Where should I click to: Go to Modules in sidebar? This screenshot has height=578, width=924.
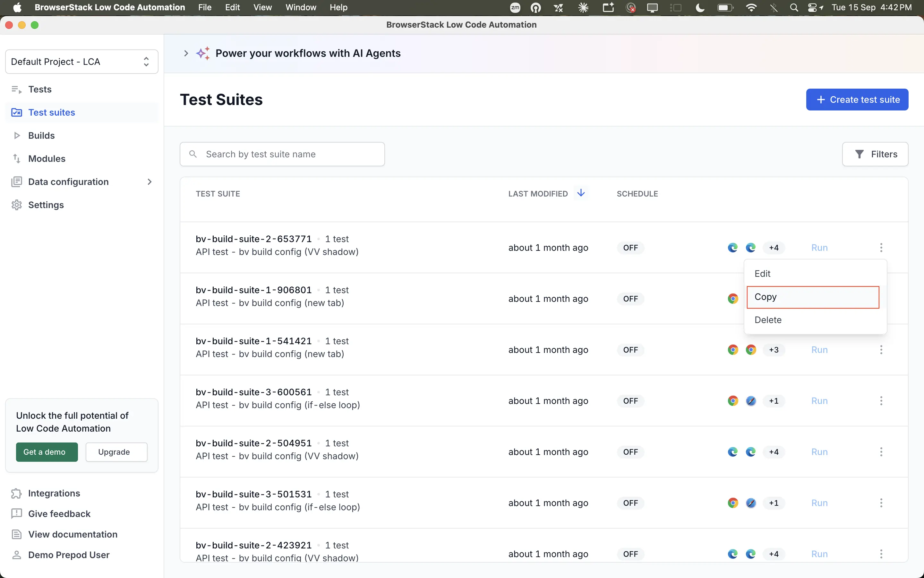pyautogui.click(x=47, y=159)
